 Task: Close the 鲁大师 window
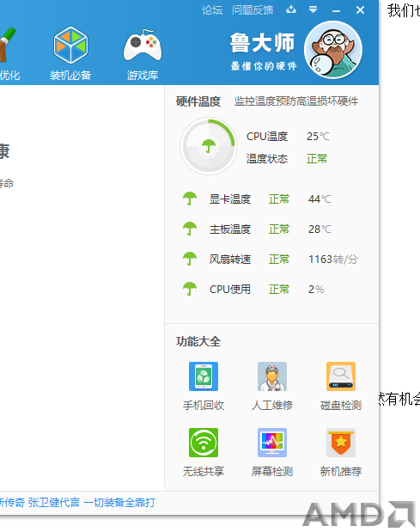[x=360, y=10]
